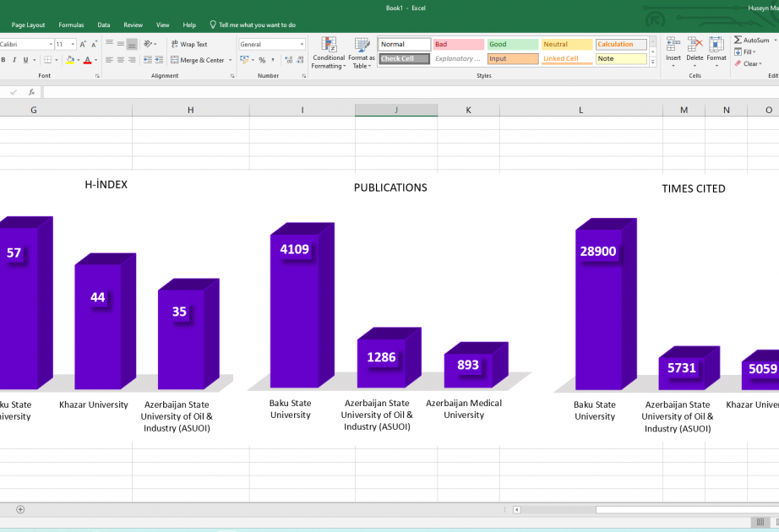Click Decrease Decimal icon

pos(300,60)
